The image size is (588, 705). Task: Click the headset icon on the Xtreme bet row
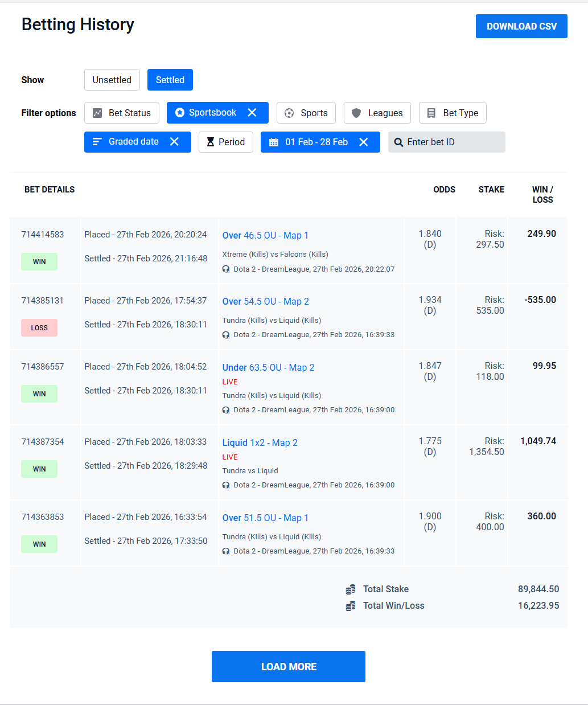click(226, 269)
